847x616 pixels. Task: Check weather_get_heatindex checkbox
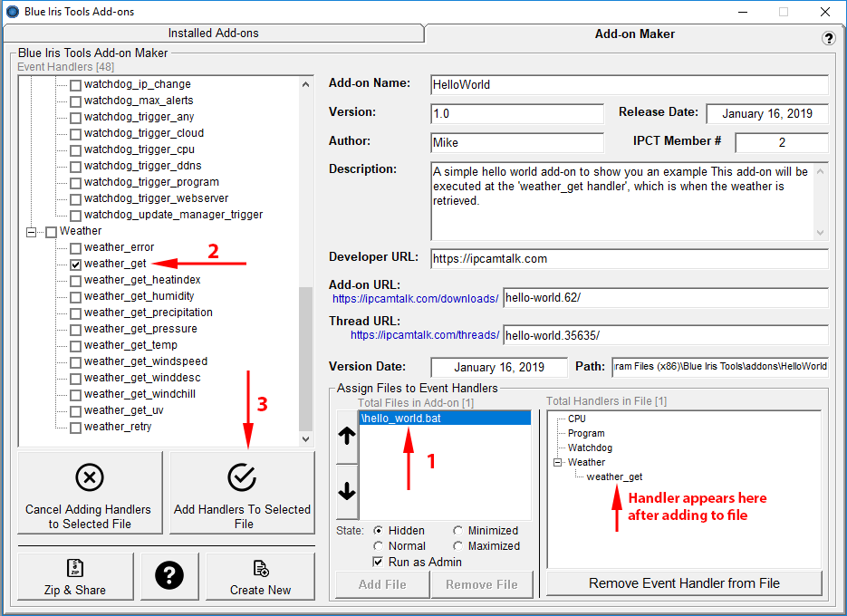click(x=75, y=281)
